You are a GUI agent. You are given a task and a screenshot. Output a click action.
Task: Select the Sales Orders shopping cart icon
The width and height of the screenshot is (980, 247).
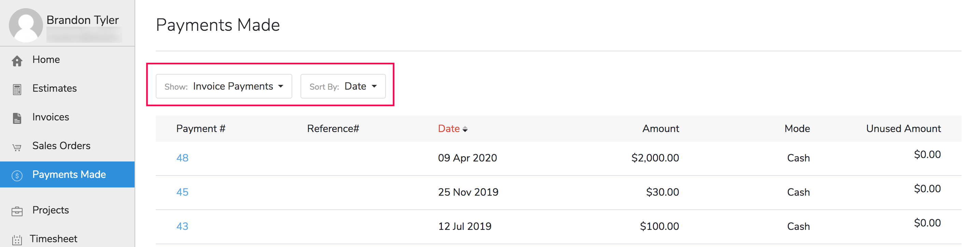17,146
